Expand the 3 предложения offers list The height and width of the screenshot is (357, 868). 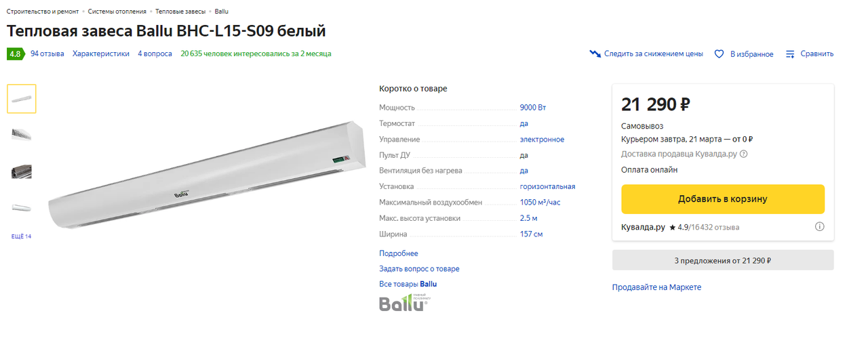(723, 260)
